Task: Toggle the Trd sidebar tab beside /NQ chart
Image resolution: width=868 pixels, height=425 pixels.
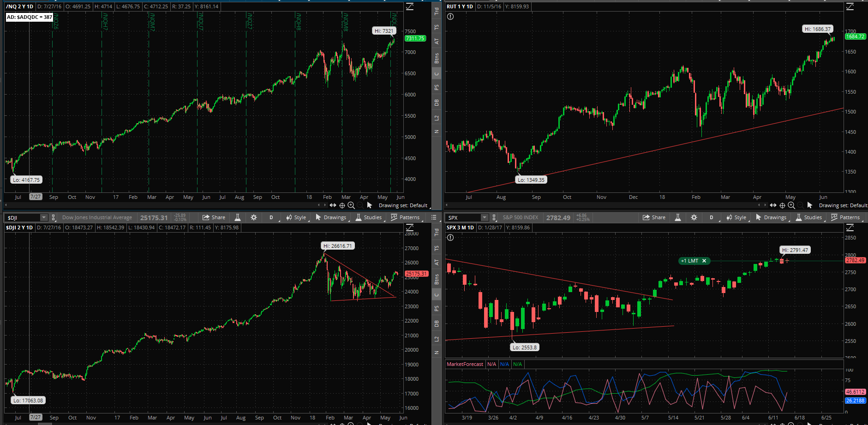Action: [x=437, y=12]
